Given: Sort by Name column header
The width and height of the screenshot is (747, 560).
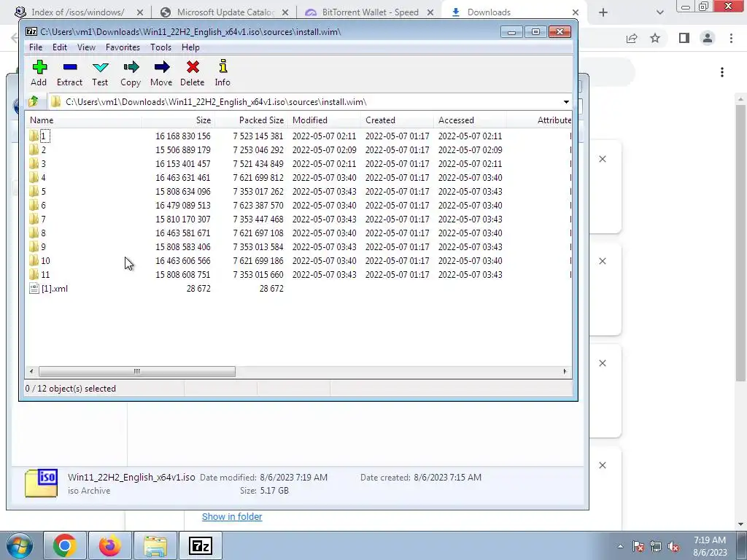Looking at the screenshot, I should tap(83, 120).
